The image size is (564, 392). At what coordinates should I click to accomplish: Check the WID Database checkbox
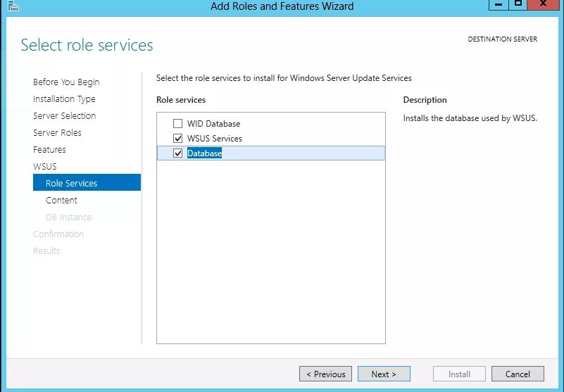[x=177, y=124]
